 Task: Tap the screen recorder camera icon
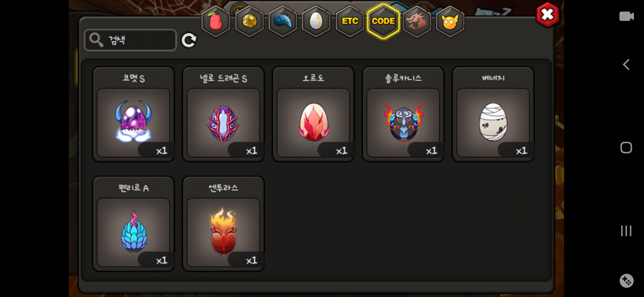[x=626, y=16]
